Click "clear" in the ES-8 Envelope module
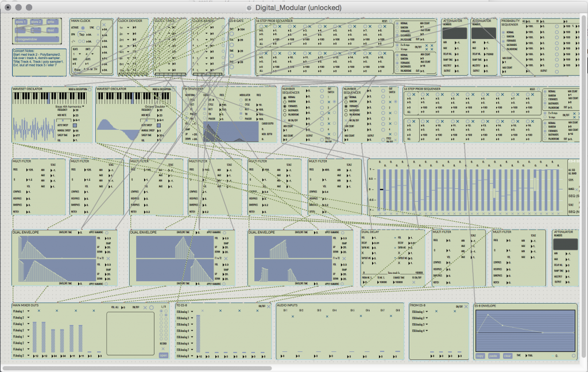The image size is (588, 372). click(x=507, y=356)
